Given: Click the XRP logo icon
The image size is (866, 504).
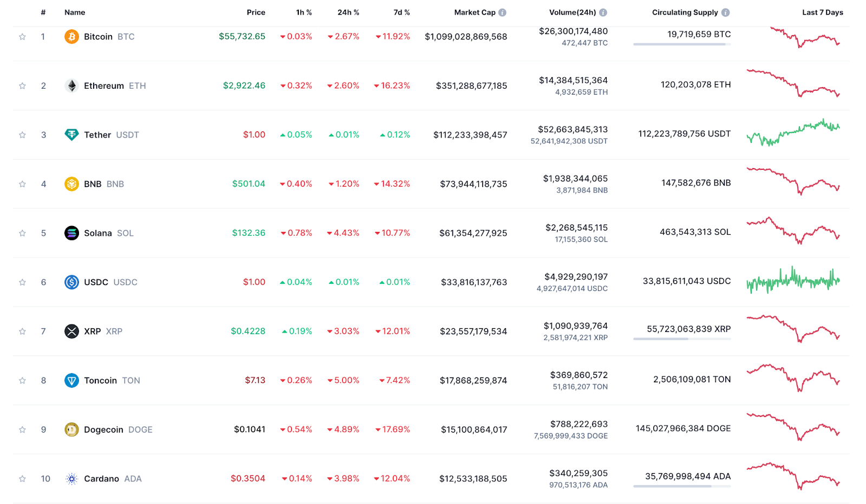Looking at the screenshot, I should (x=71, y=331).
